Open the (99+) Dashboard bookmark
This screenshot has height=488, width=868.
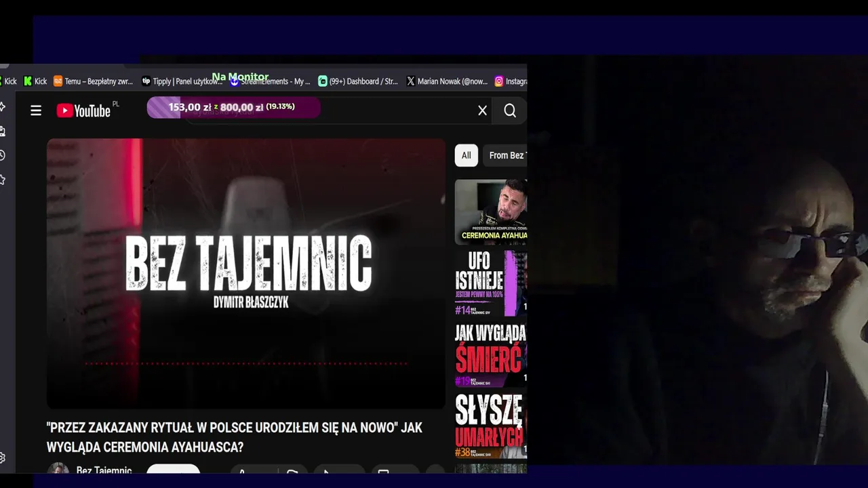click(358, 81)
